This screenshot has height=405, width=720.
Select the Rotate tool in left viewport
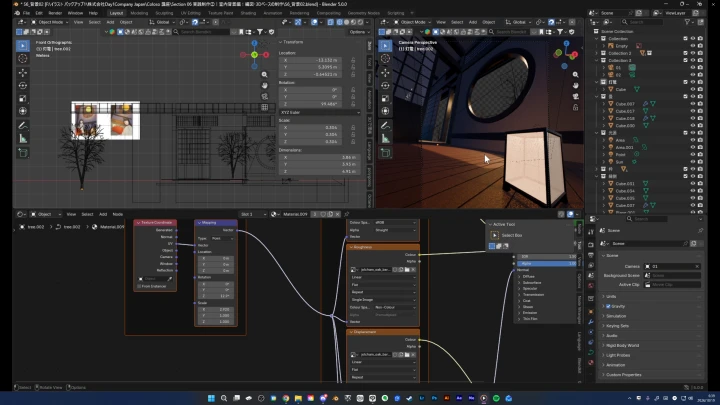[22, 85]
